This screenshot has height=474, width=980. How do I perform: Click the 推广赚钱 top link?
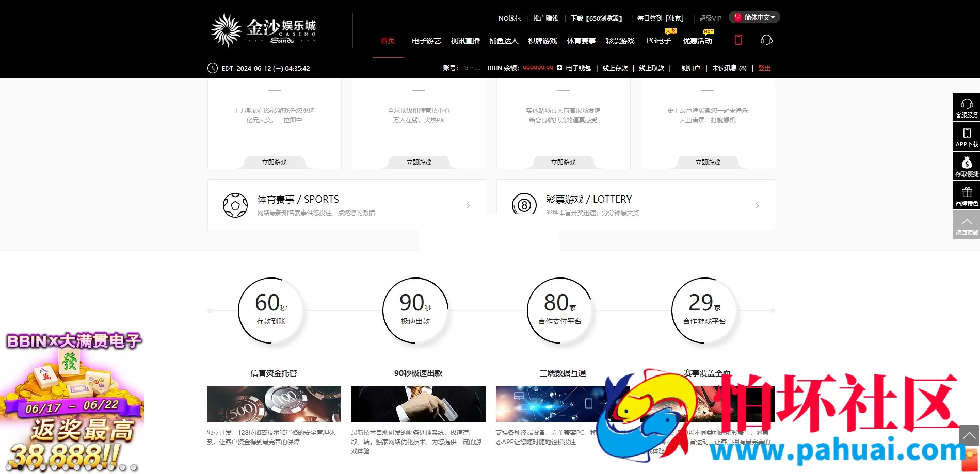pyautogui.click(x=546, y=19)
